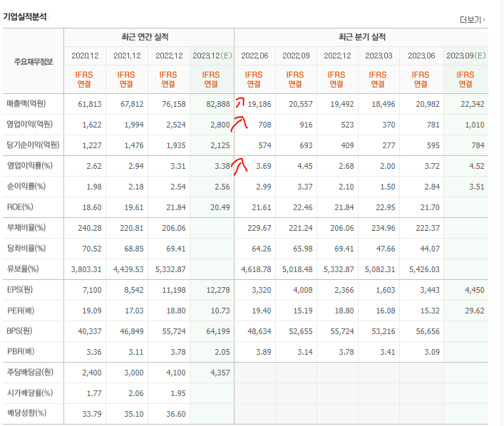Image resolution: width=504 pixels, height=426 pixels.
Task: Select the 1.95 dividend yield value
Action: (178, 393)
